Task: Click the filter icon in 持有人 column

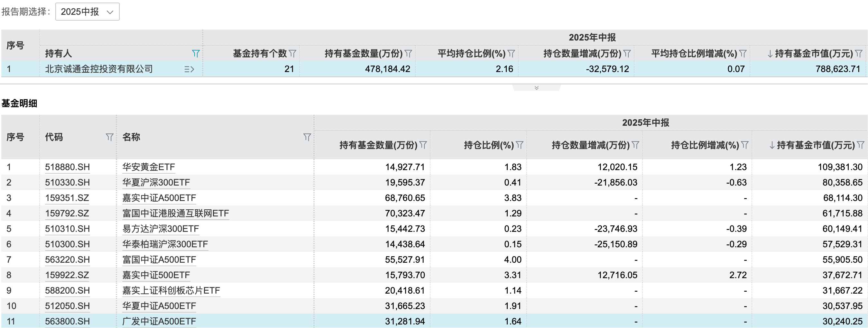Action: coord(195,54)
